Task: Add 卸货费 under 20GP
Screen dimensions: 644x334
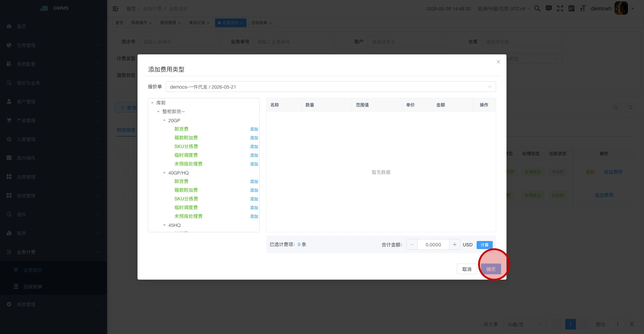Action: tap(254, 129)
